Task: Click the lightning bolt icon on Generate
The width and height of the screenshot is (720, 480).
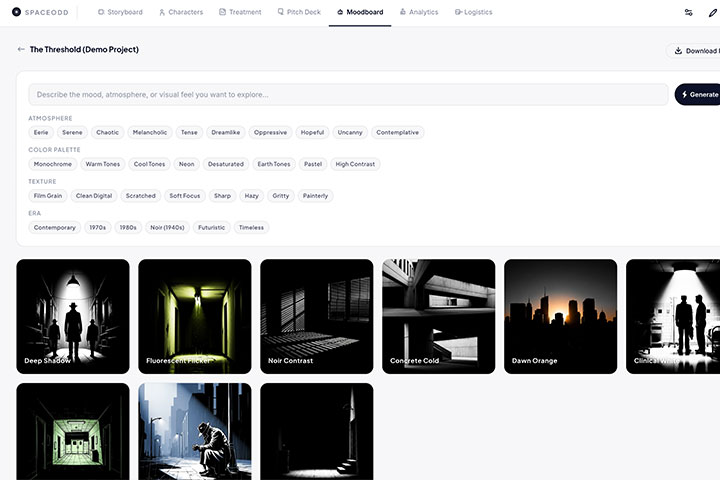Action: [x=684, y=94]
